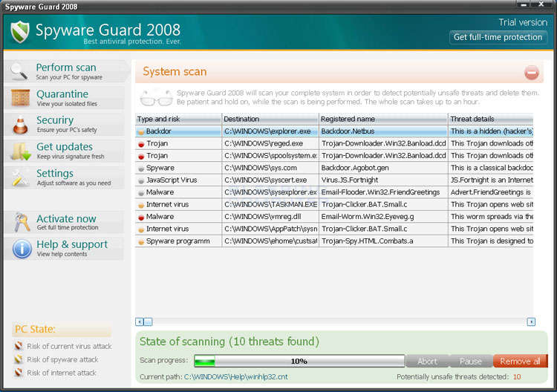Click Activate now in the sidebar
557x392 pixels.
click(64, 222)
